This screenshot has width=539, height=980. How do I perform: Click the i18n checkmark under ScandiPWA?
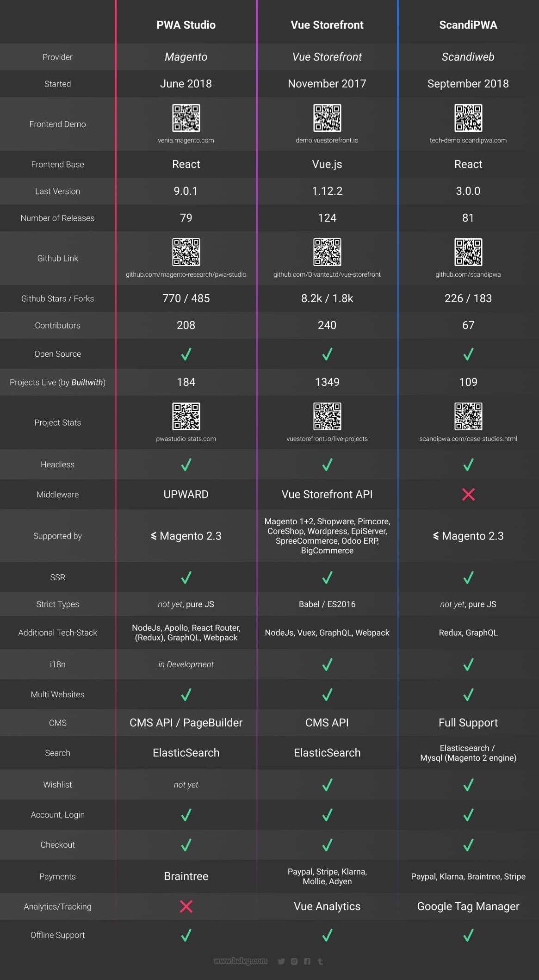pyautogui.click(x=468, y=664)
